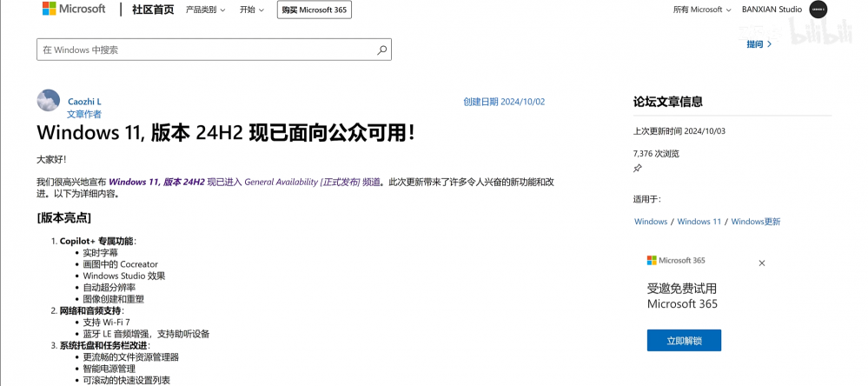Click the 立即解锁 button
Viewport: 868px width, 386px height.
click(x=684, y=341)
